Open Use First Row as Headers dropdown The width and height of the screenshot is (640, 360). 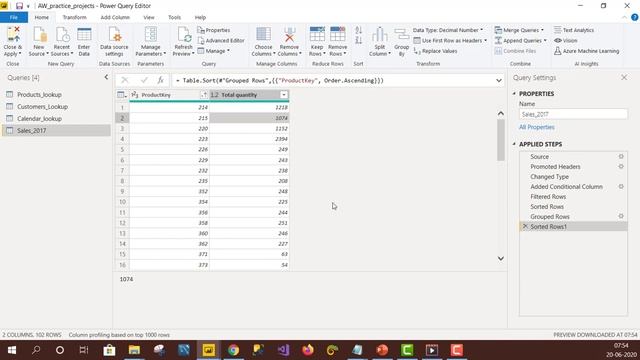click(450, 40)
